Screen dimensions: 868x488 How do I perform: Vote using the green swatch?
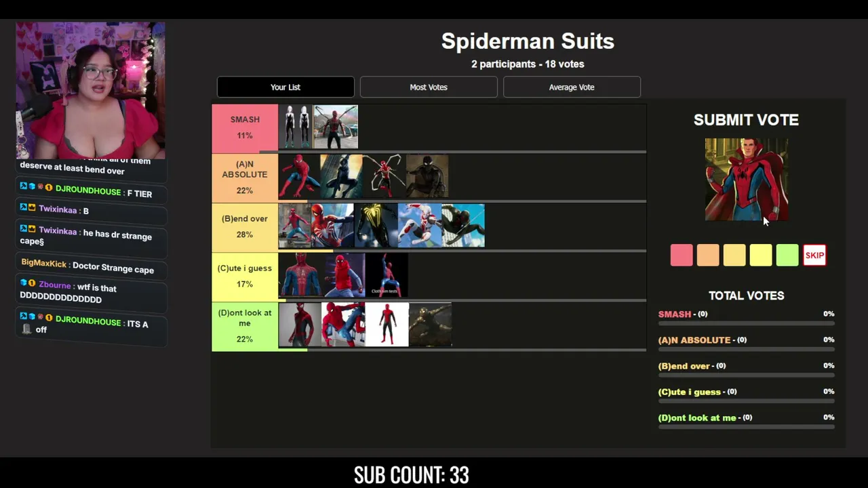click(x=787, y=256)
